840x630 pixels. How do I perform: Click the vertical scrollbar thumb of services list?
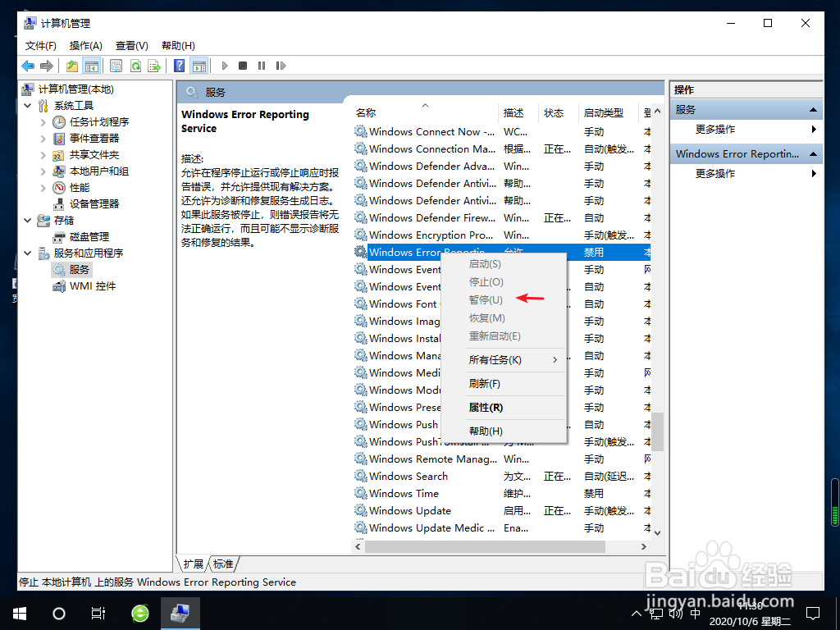[657, 431]
